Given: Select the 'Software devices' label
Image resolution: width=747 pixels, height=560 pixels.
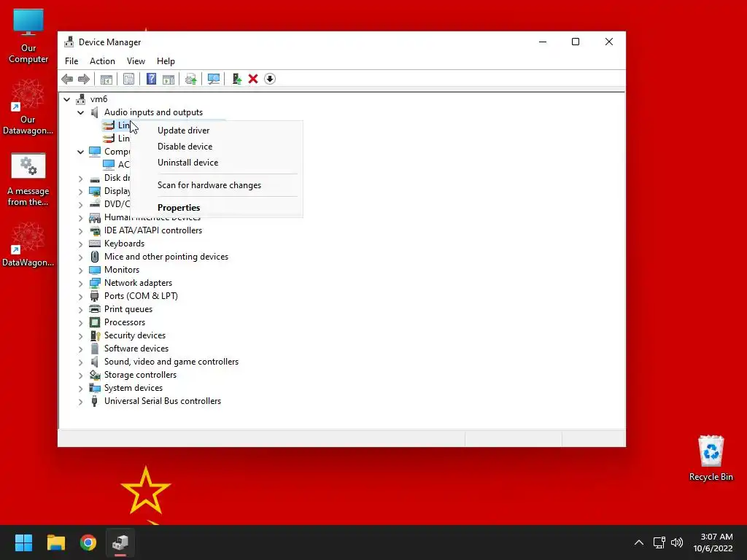Looking at the screenshot, I should click(x=136, y=349).
